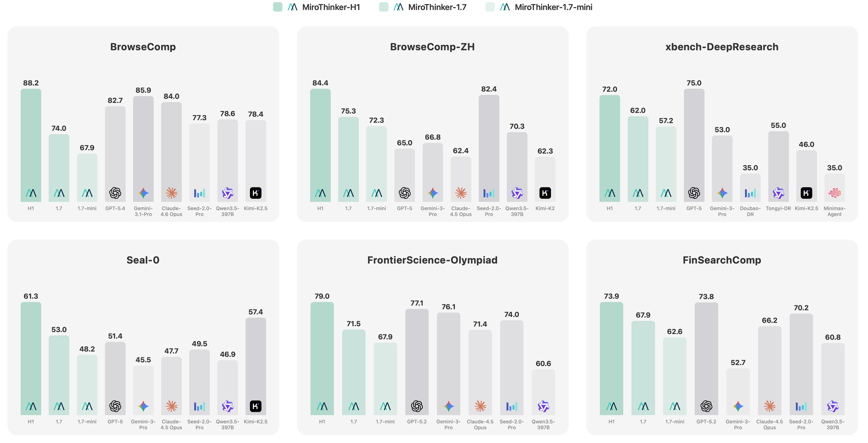Select the MiroThinker-1.7 legend label
The height and width of the screenshot is (443, 868).
[437, 7]
